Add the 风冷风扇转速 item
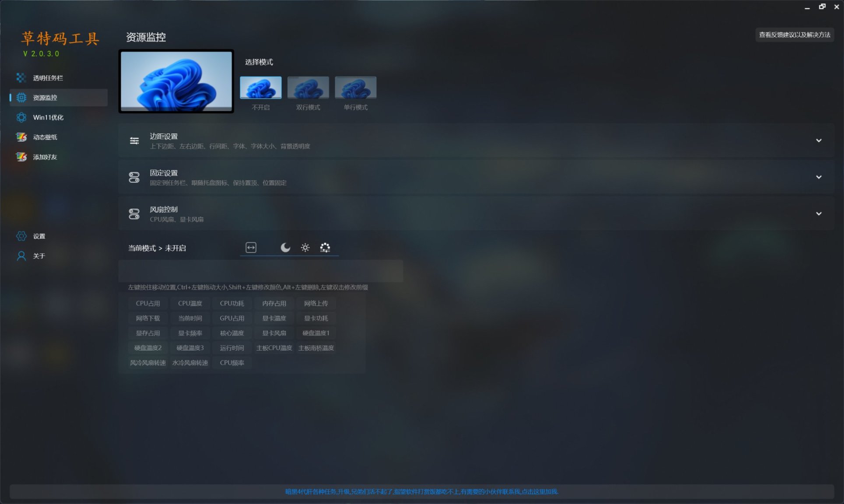The width and height of the screenshot is (844, 504). (148, 363)
